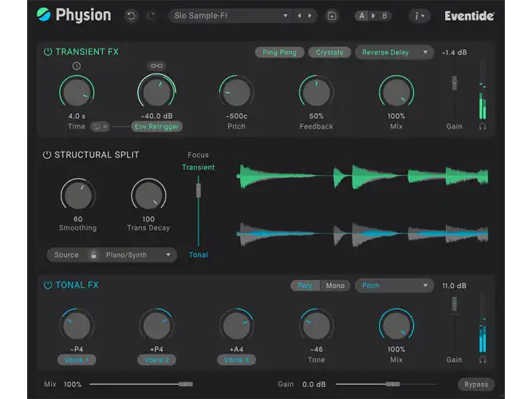Open the info menu dropdown
Viewport: 532px width, 399px height.
pos(420,16)
